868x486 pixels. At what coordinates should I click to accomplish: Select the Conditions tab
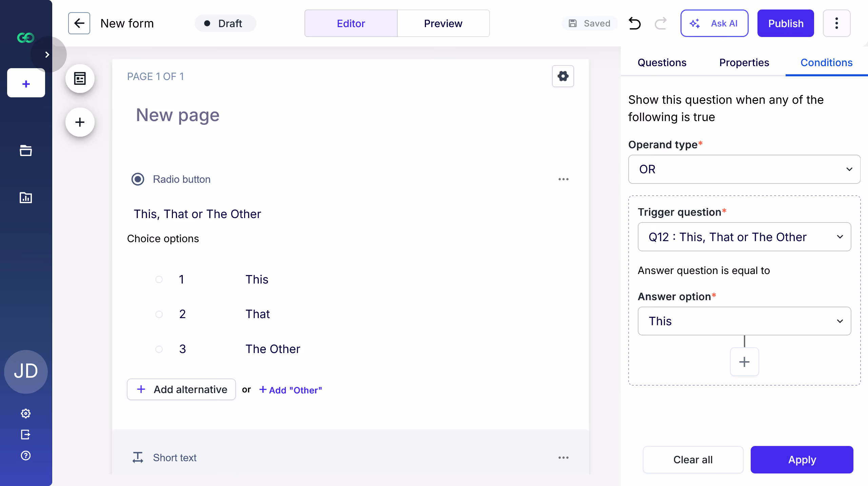point(826,63)
